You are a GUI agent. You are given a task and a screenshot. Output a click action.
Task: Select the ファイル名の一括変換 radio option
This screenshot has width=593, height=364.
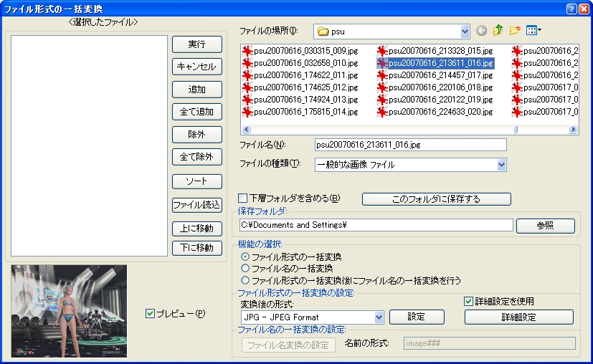point(246,268)
